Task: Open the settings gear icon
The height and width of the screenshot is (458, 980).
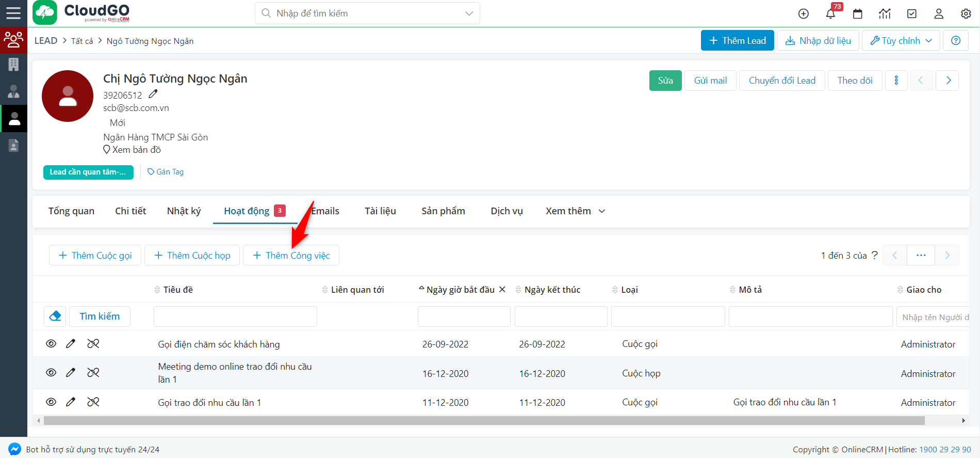Action: [x=966, y=14]
